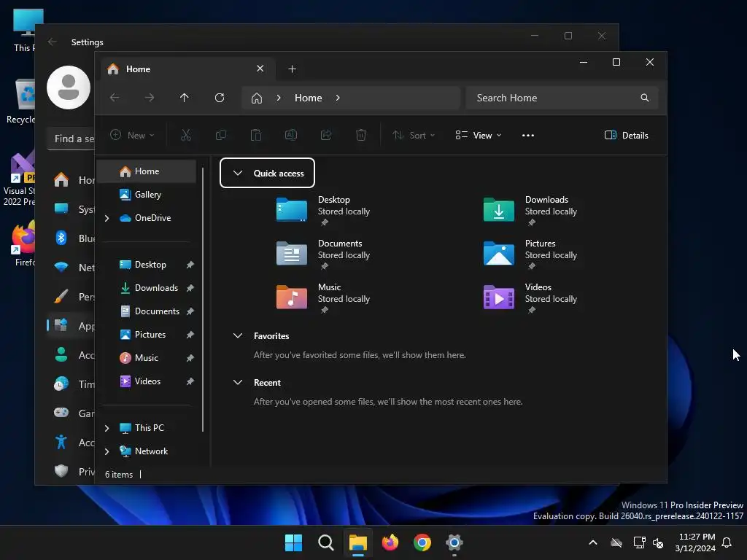The width and height of the screenshot is (747, 560).
Task: Click the Share icon in toolbar
Action: 326,135
